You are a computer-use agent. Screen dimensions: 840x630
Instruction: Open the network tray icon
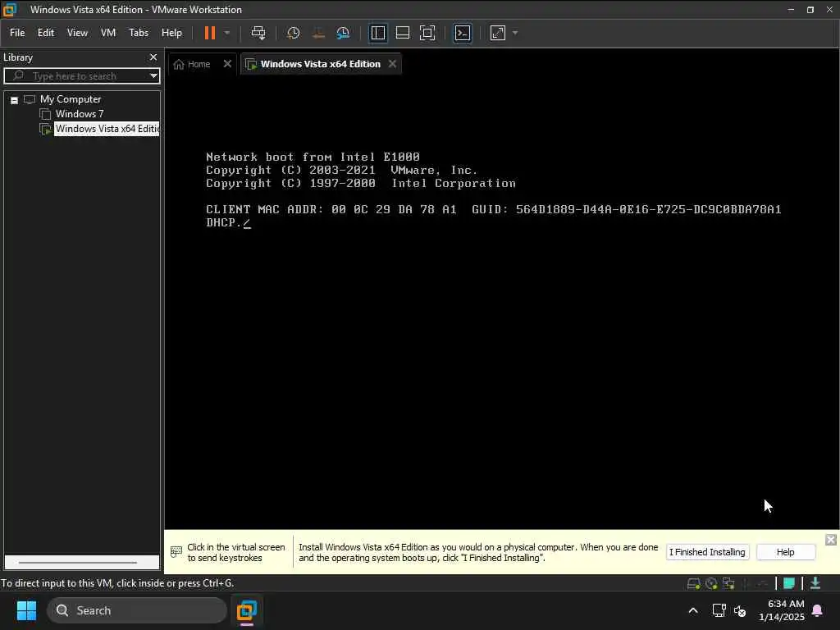pyautogui.click(x=719, y=610)
